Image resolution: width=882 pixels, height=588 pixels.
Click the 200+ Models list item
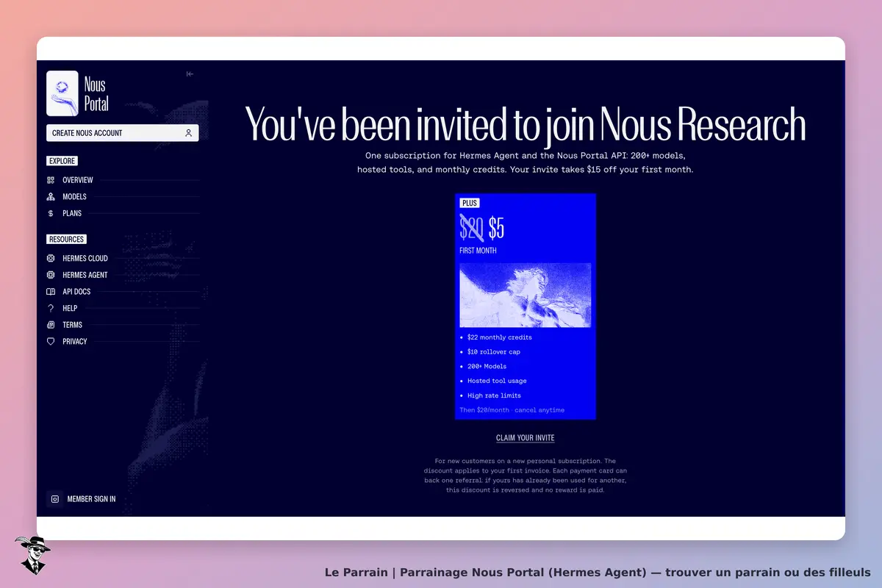[x=487, y=366]
